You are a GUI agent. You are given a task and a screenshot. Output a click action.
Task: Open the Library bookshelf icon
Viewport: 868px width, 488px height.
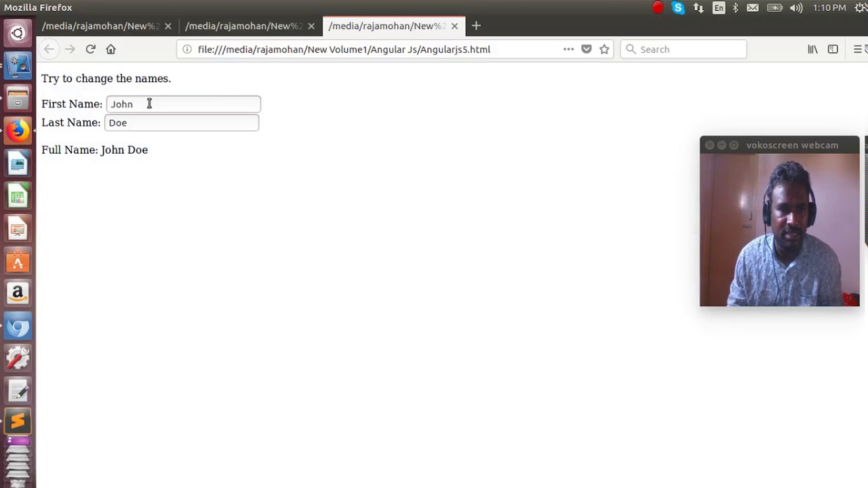point(812,49)
